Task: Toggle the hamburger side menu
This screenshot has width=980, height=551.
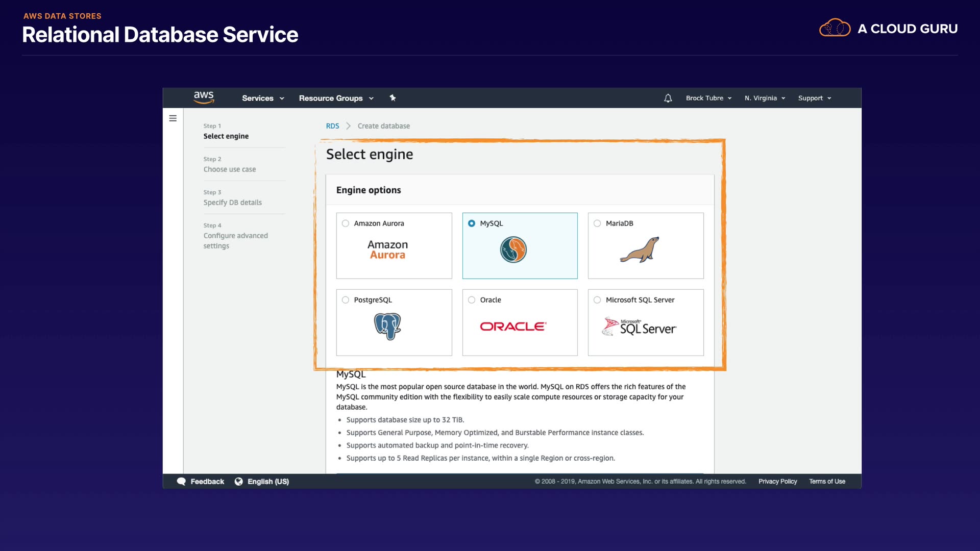Action: pyautogui.click(x=173, y=118)
